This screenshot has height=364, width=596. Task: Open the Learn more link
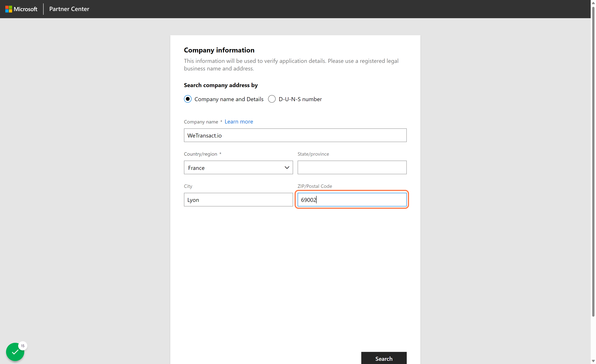239,121
